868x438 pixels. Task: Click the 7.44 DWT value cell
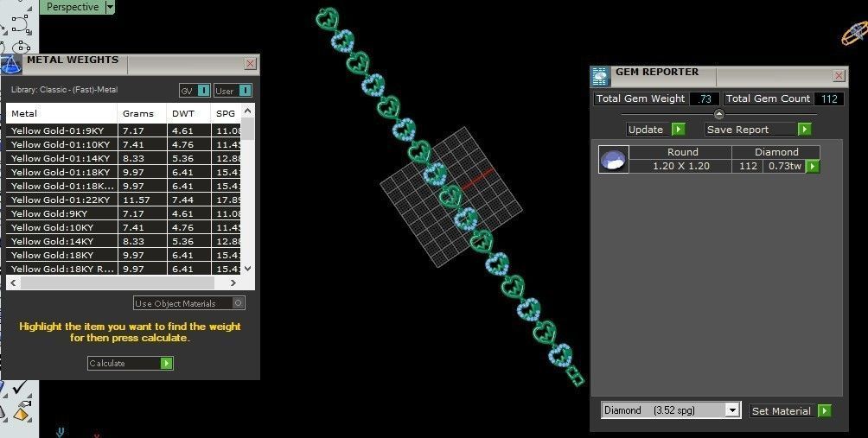tap(188, 200)
